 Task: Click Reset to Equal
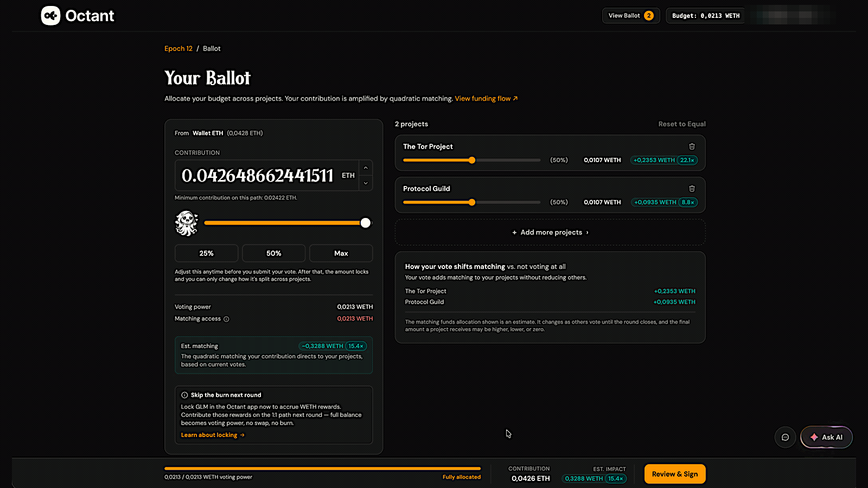[x=682, y=124]
